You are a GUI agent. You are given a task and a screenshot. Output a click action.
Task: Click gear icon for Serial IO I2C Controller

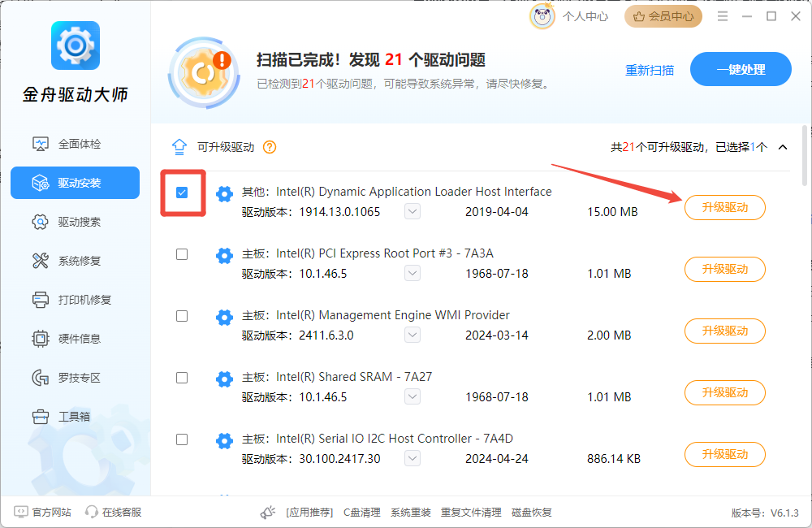coord(224,440)
